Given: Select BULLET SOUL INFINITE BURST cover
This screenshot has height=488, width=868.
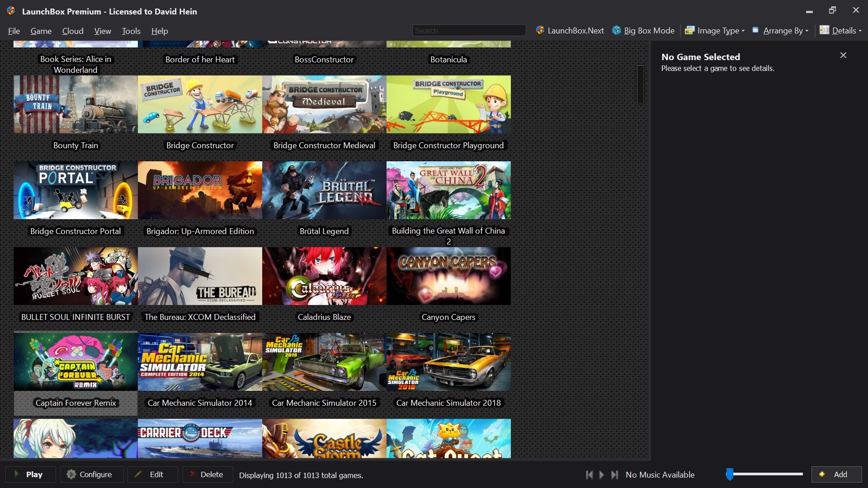Looking at the screenshot, I should pos(75,276).
